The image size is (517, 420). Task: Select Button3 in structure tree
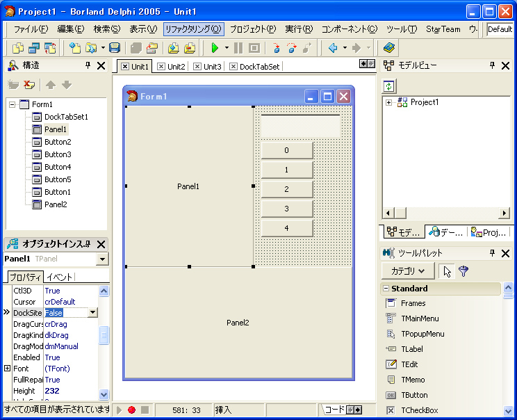pyautogui.click(x=58, y=154)
